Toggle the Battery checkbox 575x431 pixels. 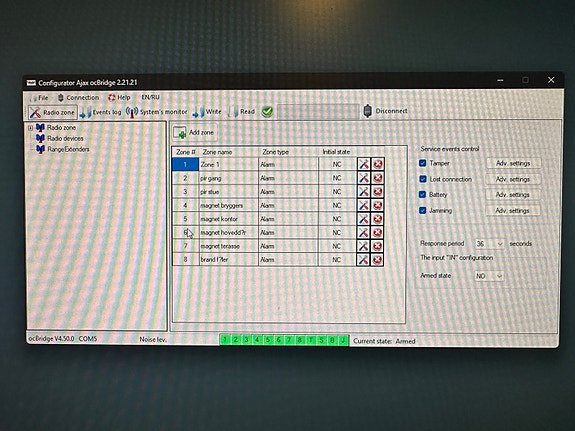(x=423, y=194)
